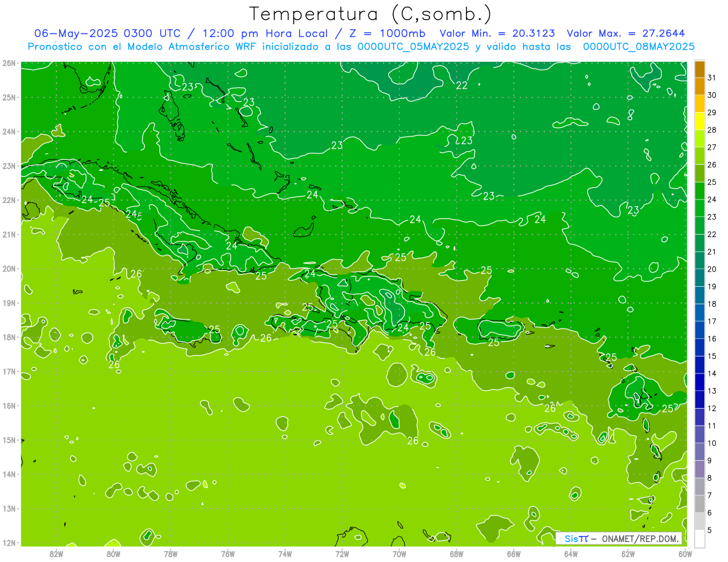Screen dimensions: 728x562
Task: Click the legend value '17'
Action: (712, 321)
